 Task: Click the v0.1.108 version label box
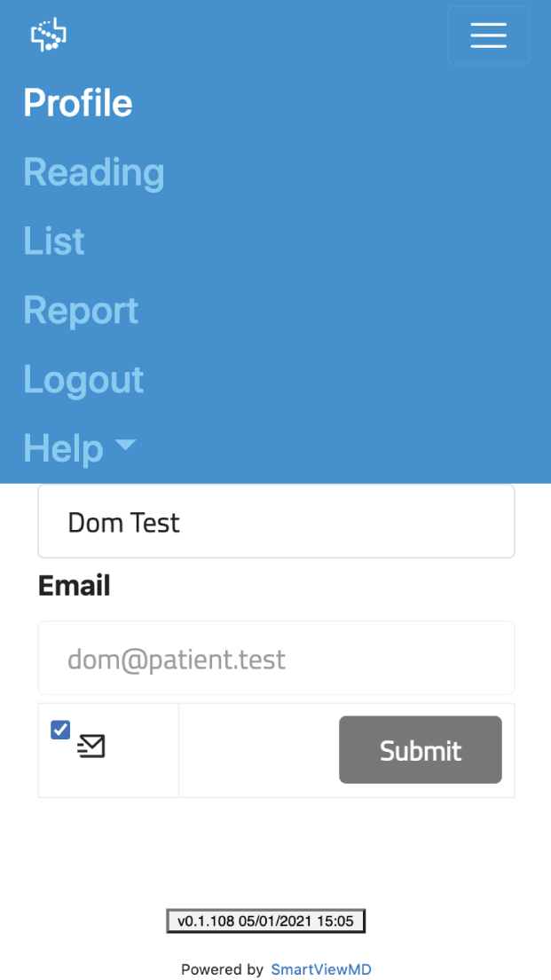[265, 921]
